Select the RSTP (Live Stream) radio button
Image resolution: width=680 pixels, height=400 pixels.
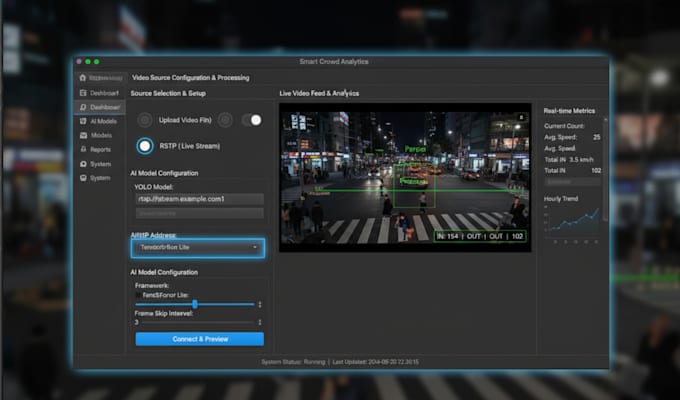click(145, 146)
